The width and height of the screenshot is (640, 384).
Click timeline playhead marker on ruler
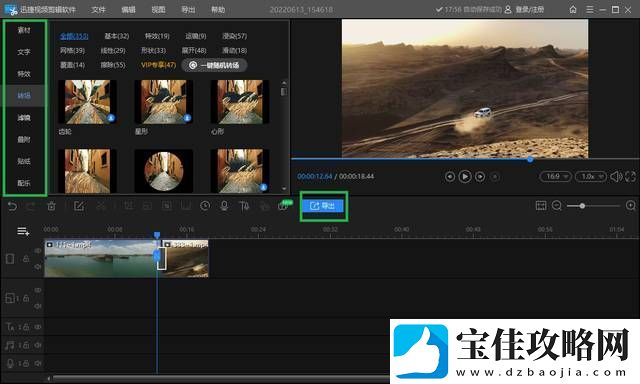coord(157,235)
